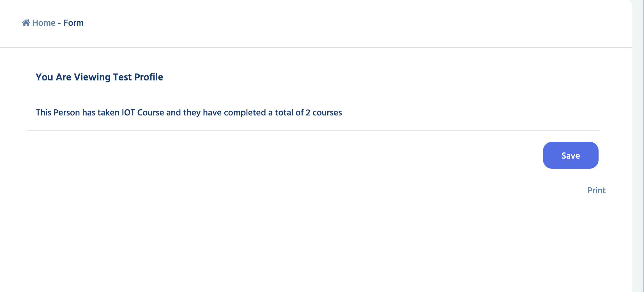The width and height of the screenshot is (644, 292).
Task: Select the Form breadcrumb item
Action: click(73, 23)
